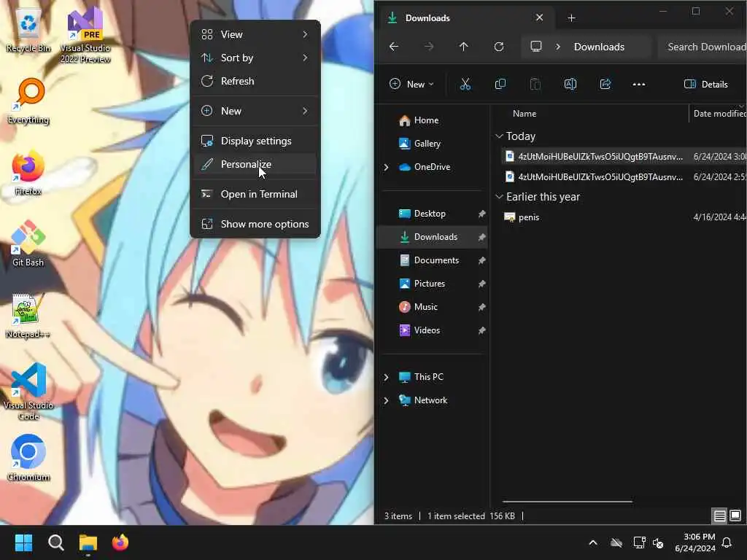Open the Firefox desktop shortcut
This screenshot has width=747, height=560.
coord(28,172)
